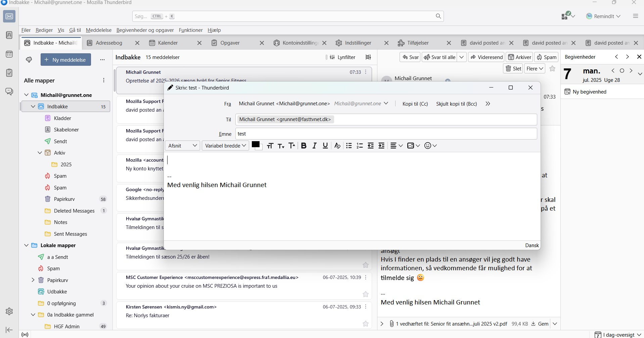Click Ny meddelelse button

coord(66,60)
